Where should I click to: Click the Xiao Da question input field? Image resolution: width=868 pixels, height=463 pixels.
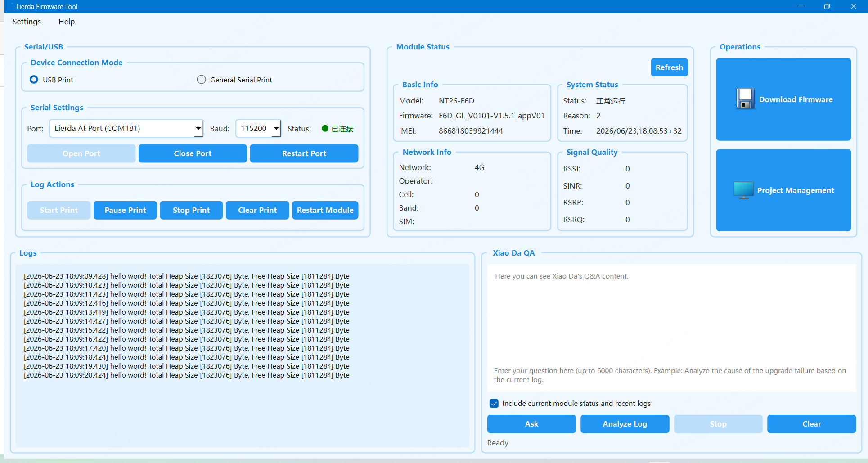click(x=671, y=375)
